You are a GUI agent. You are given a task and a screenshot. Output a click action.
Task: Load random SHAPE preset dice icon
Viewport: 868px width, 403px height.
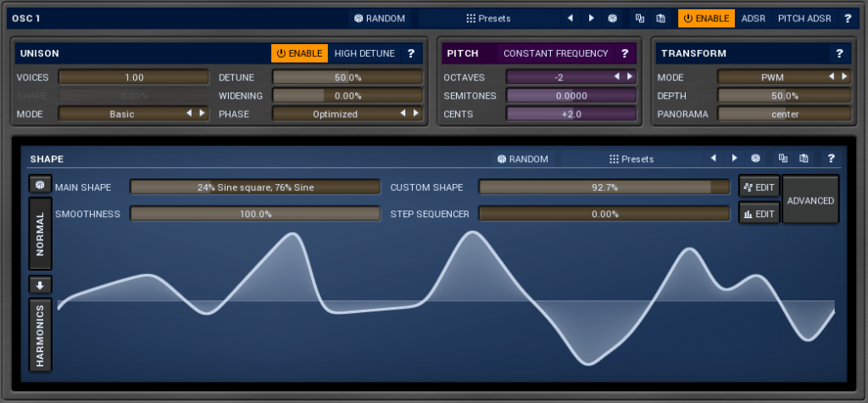pos(755,159)
